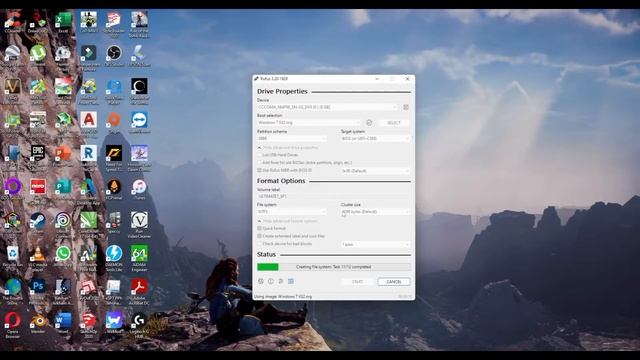Open Rufus settings sliders icon
The height and width of the screenshot is (360, 640).
[281, 281]
